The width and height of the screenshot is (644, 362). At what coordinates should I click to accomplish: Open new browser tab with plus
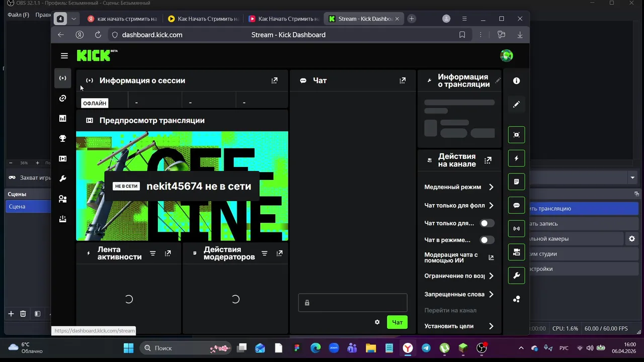coord(412,19)
